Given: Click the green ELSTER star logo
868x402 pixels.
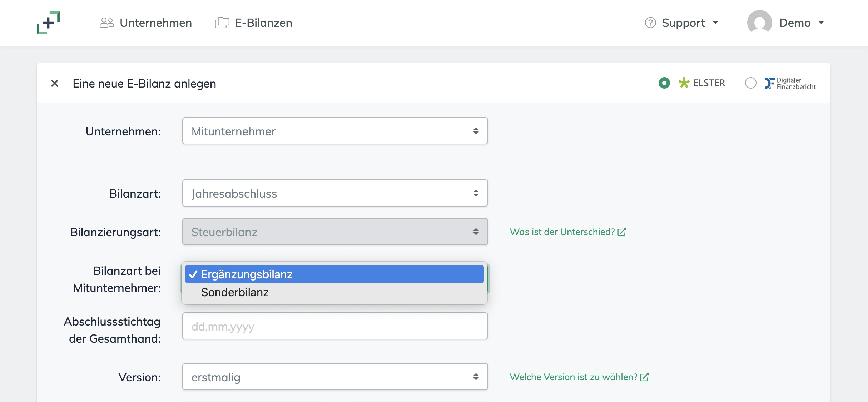Looking at the screenshot, I should 684,83.
